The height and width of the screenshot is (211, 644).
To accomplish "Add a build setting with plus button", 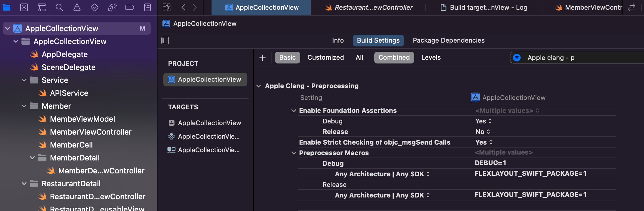I will tap(262, 58).
